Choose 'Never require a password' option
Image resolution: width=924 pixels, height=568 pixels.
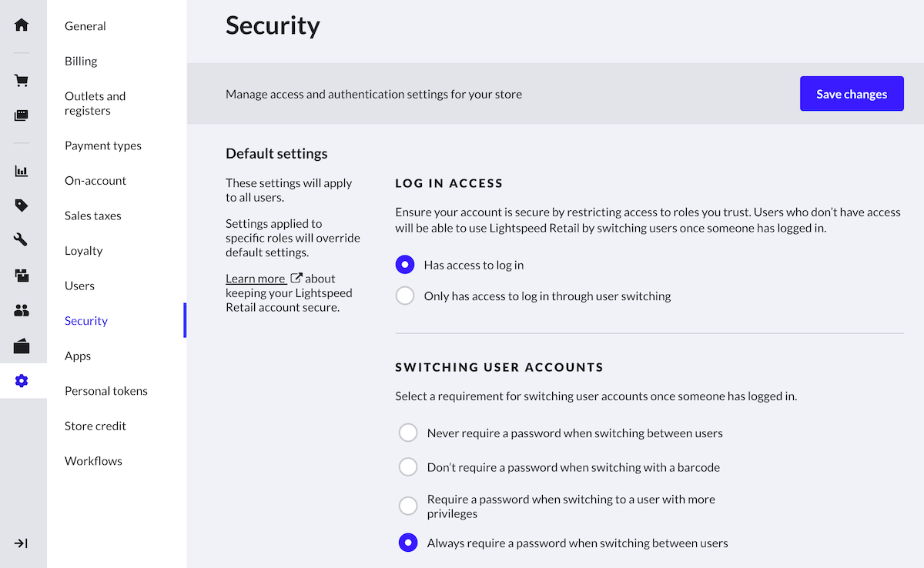[408, 433]
